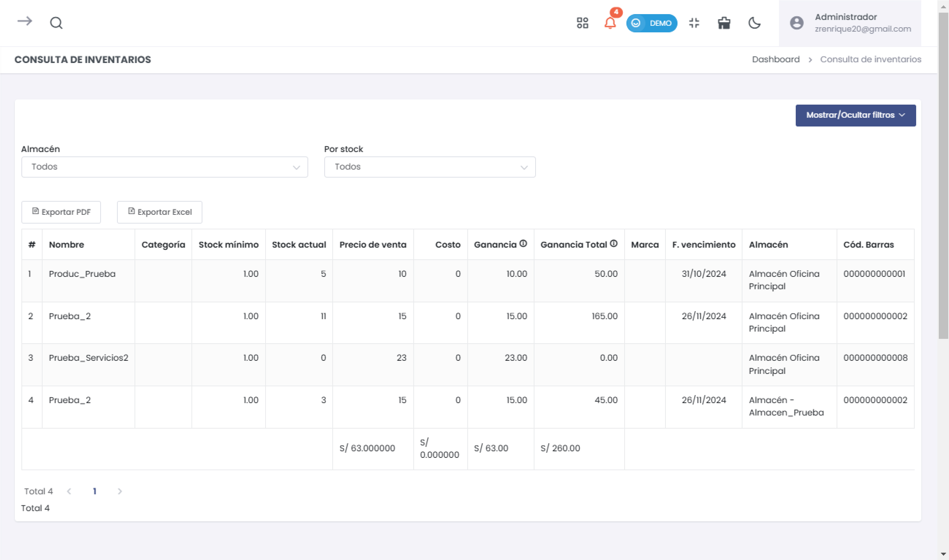Open the Almacén dropdown
Screen dimensions: 949x560
pos(164,167)
